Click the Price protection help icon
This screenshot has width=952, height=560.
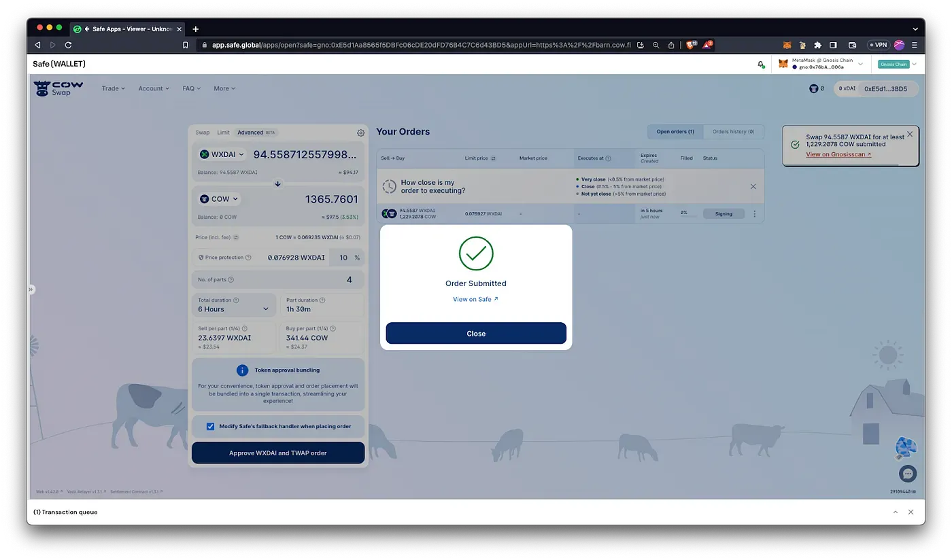tap(248, 258)
